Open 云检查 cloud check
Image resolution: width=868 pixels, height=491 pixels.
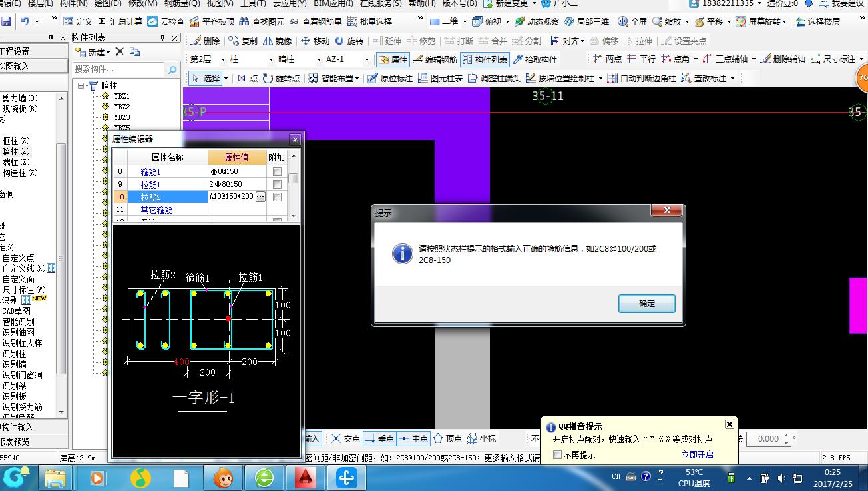point(166,21)
